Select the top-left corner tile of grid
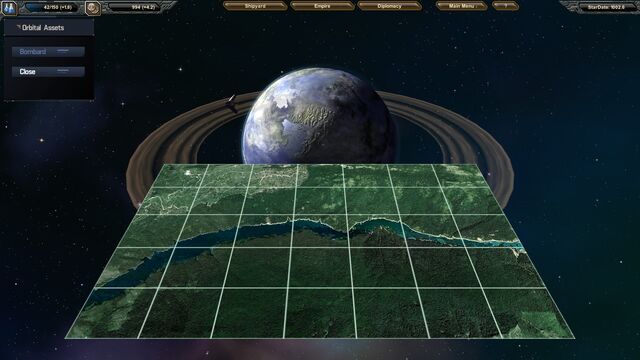 click(180, 176)
